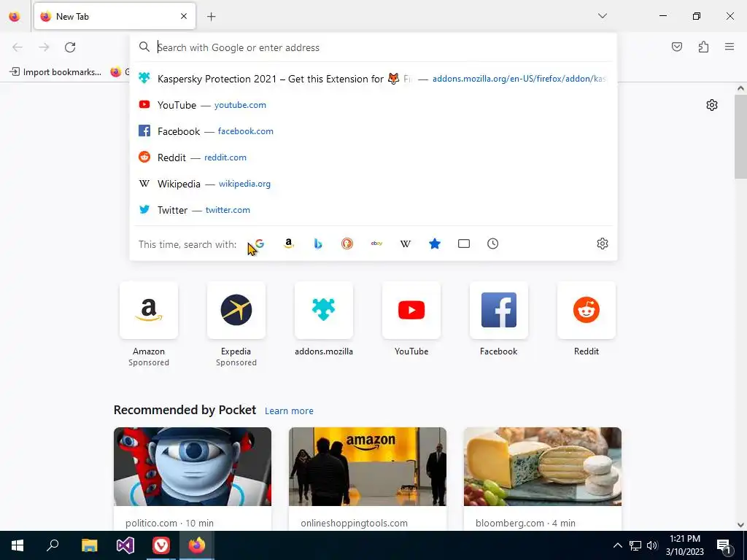This screenshot has width=747, height=560.
Task: Open the bloomberg.com cheese story image
Action: click(543, 467)
